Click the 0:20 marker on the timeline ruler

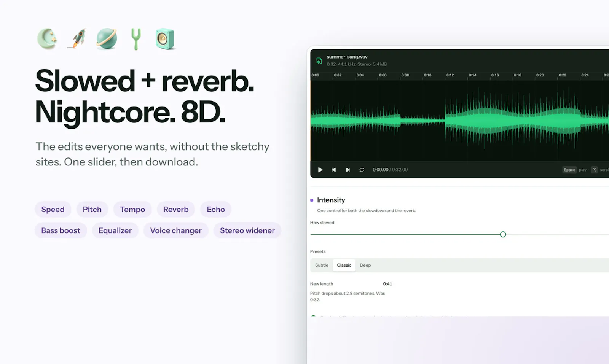[540, 75]
